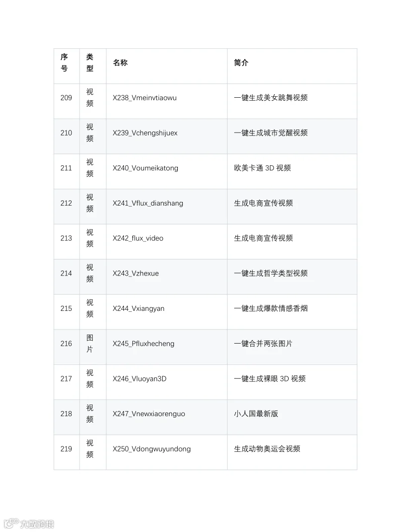
Task: Click the 图片 type cell
Action: point(90,344)
